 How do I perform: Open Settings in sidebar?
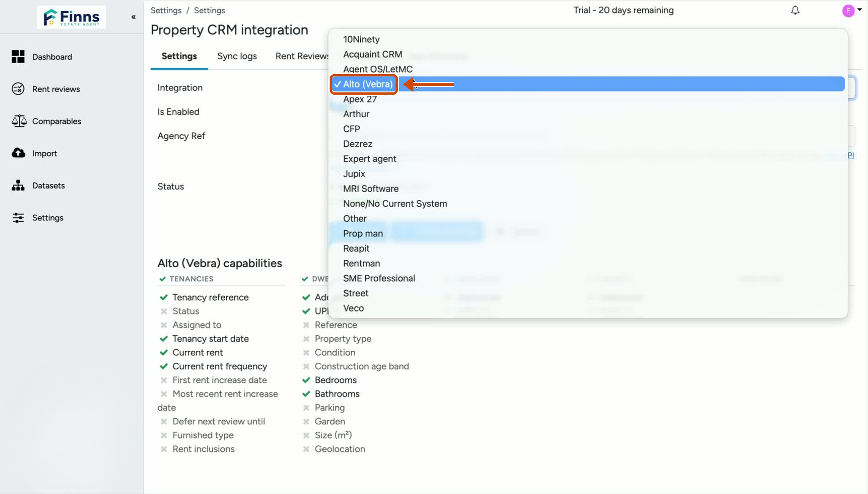pos(48,218)
